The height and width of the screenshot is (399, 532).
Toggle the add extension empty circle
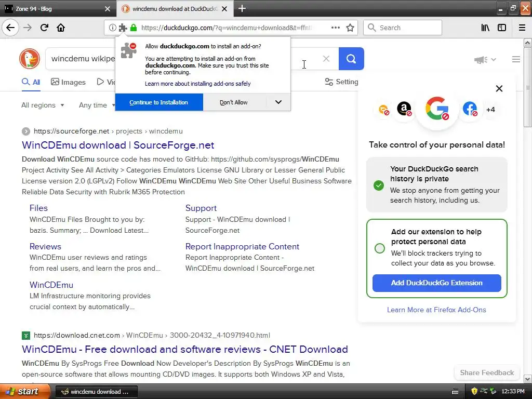click(380, 248)
